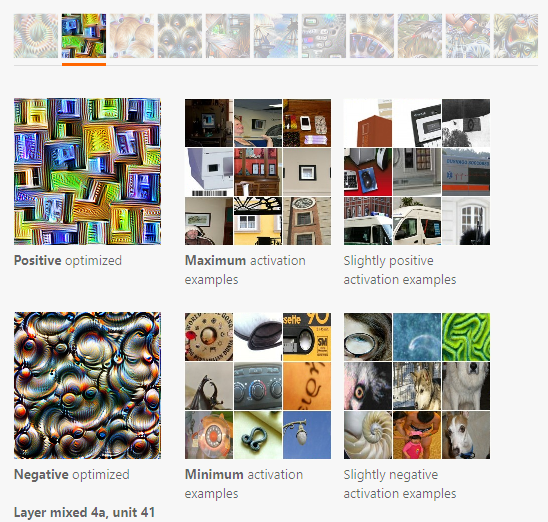Click the framed picture on beige wall example
This screenshot has width=548, height=522.
307,172
